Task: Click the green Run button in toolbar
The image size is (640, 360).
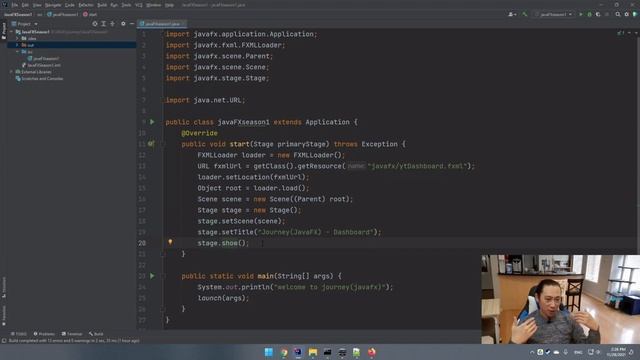Action: 581,14
